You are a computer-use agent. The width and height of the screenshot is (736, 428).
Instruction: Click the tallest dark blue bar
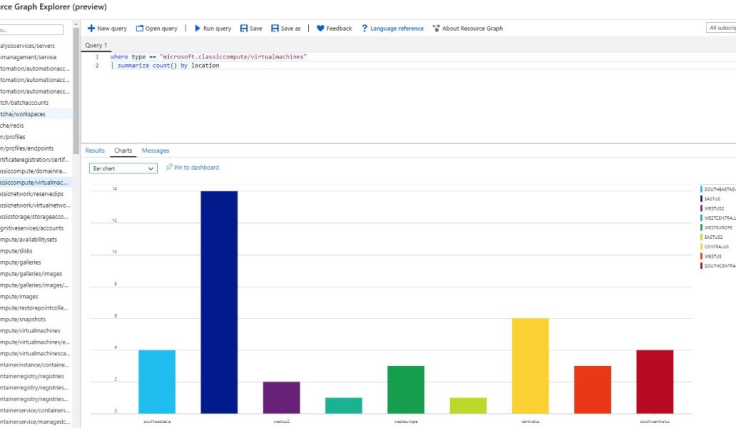point(219,300)
